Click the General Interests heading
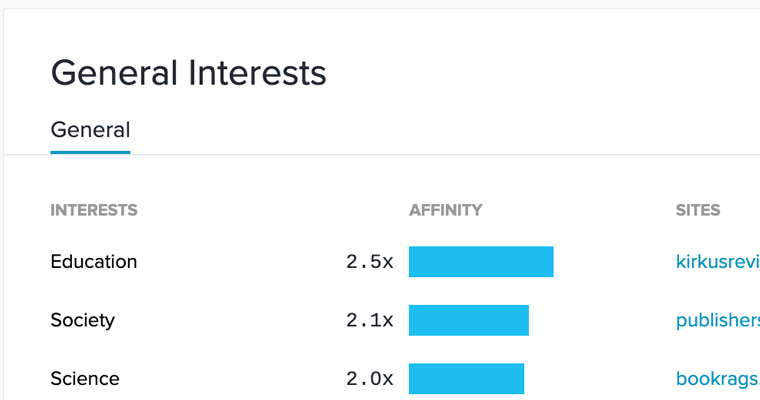The height and width of the screenshot is (400, 760). click(188, 73)
